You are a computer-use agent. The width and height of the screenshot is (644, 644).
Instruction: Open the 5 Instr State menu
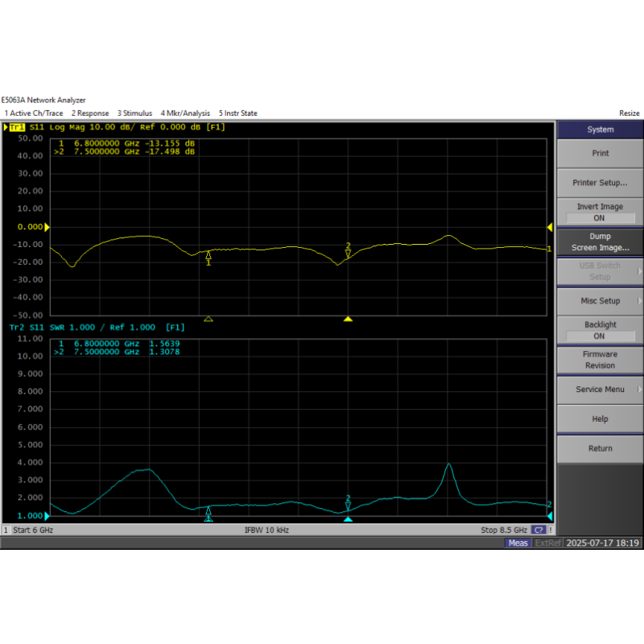[237, 113]
